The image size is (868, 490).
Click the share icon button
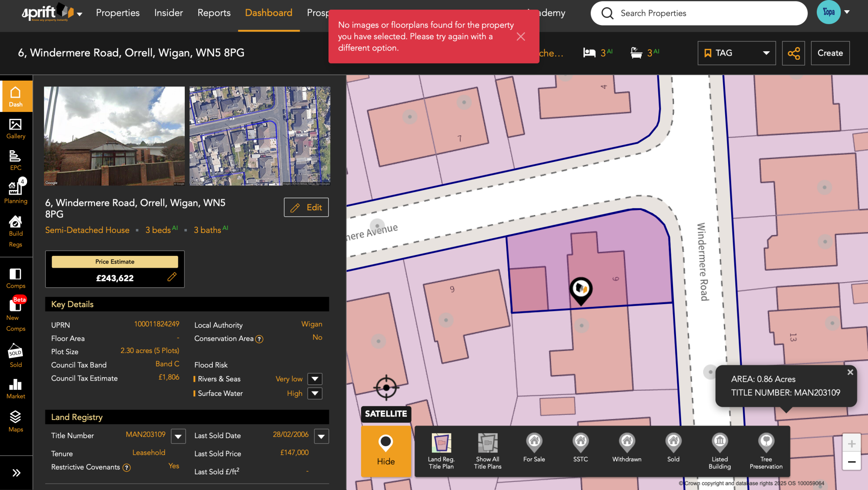(x=793, y=53)
